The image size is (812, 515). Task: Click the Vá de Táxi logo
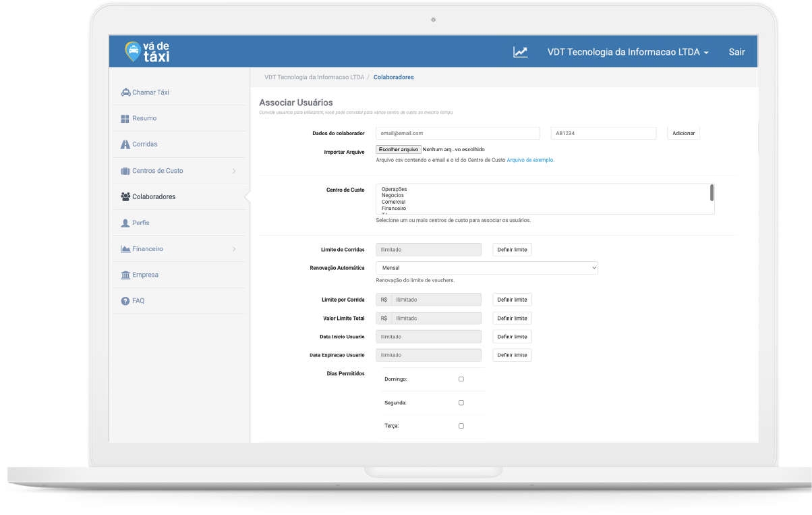pos(148,52)
